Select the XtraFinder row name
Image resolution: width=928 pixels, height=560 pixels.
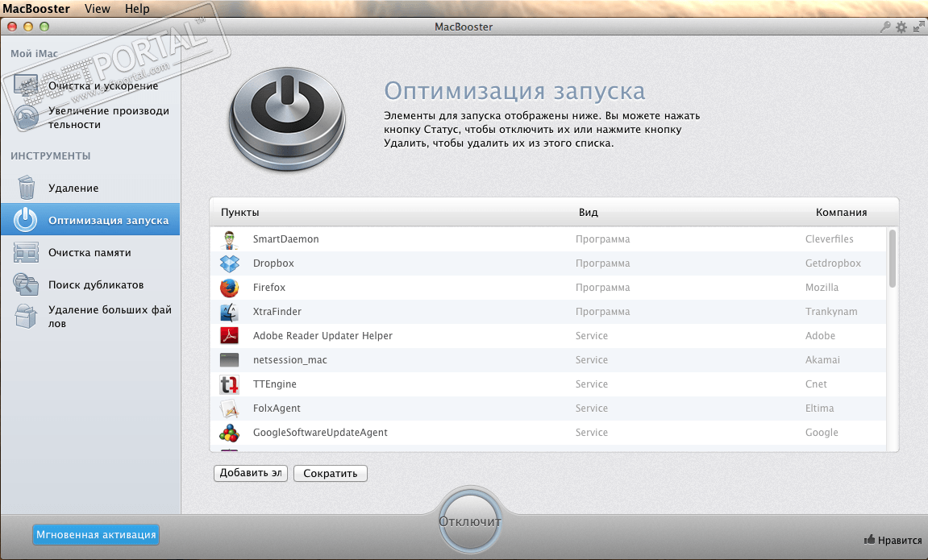click(x=277, y=312)
